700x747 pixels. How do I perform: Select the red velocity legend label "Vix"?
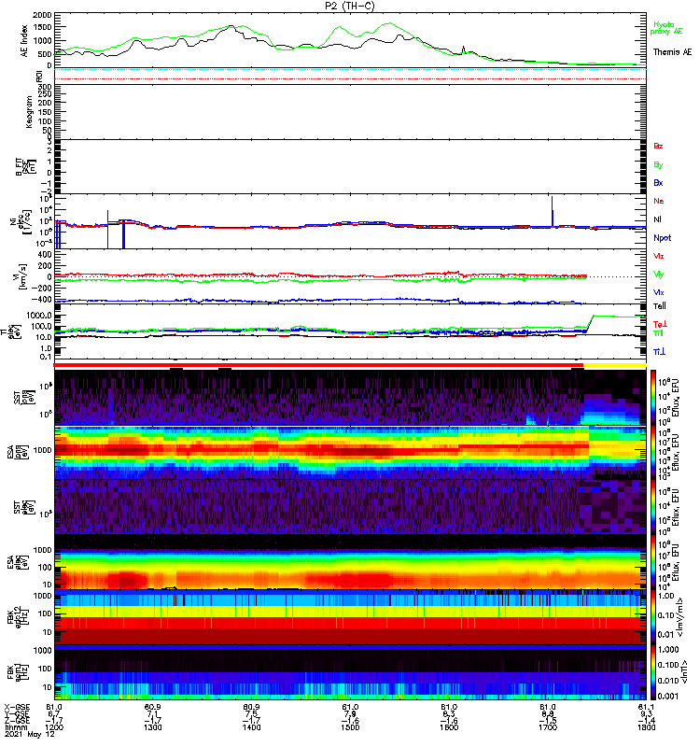[x=659, y=256]
